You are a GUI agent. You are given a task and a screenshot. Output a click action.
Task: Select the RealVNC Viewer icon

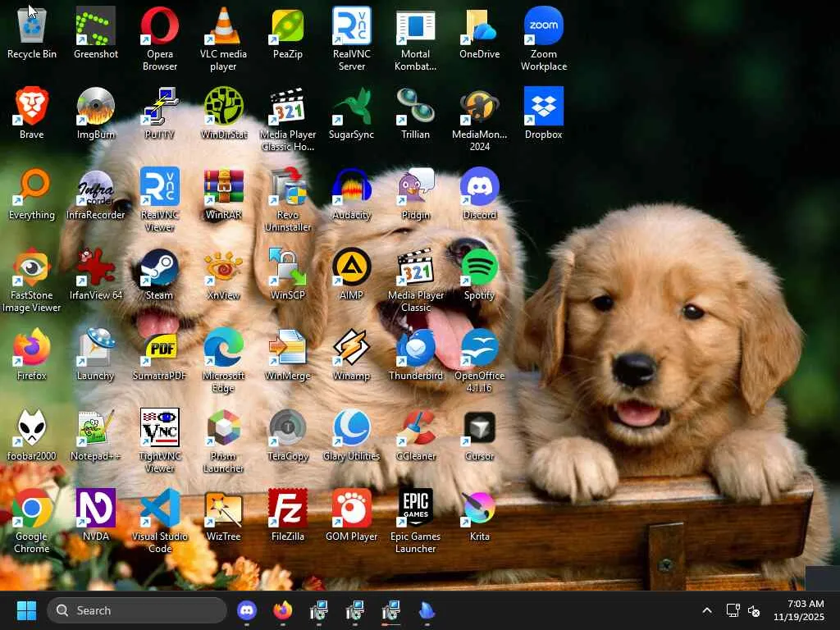[x=160, y=200]
